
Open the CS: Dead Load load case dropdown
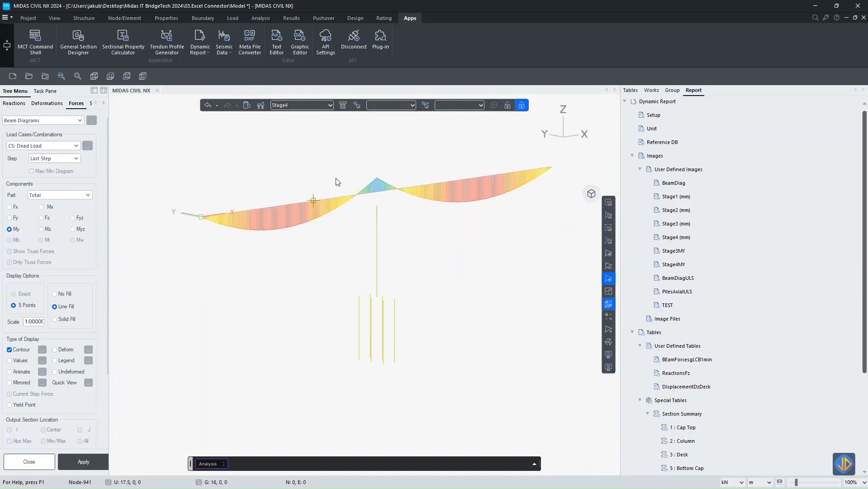tap(43, 146)
